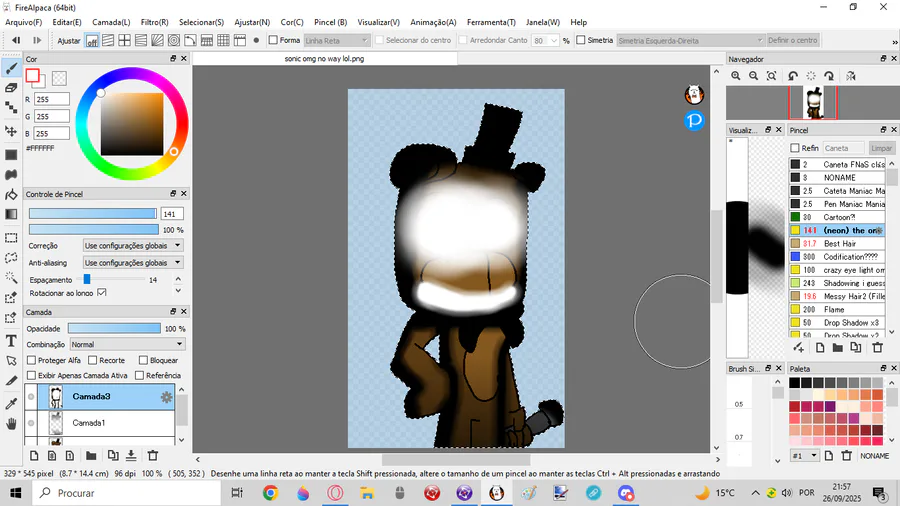Select the Eyedropper tool
This screenshot has width=900, height=506.
[x=11, y=403]
